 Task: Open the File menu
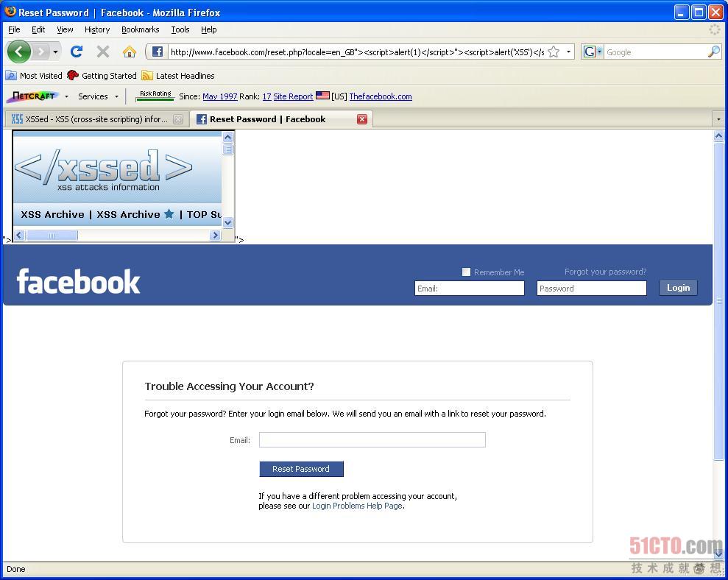coord(15,29)
